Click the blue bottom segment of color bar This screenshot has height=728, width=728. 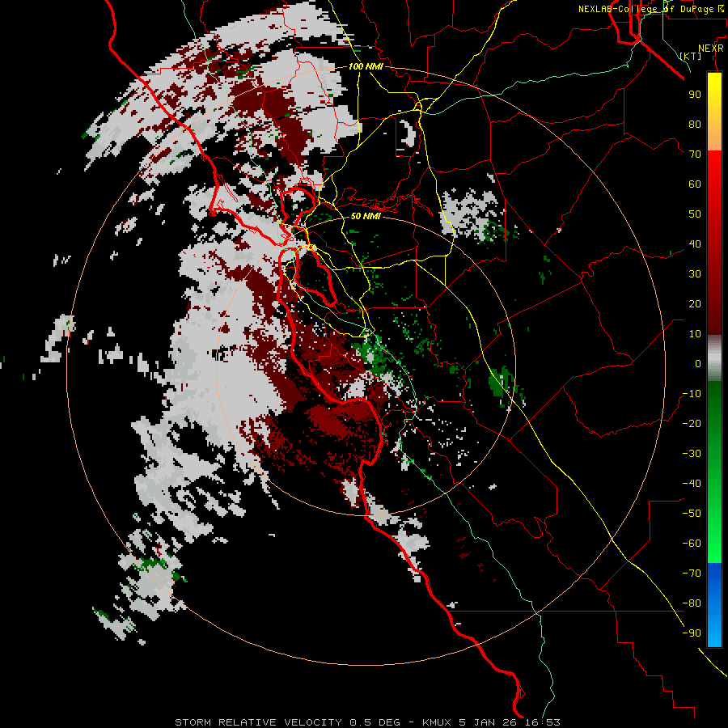[x=714, y=604]
